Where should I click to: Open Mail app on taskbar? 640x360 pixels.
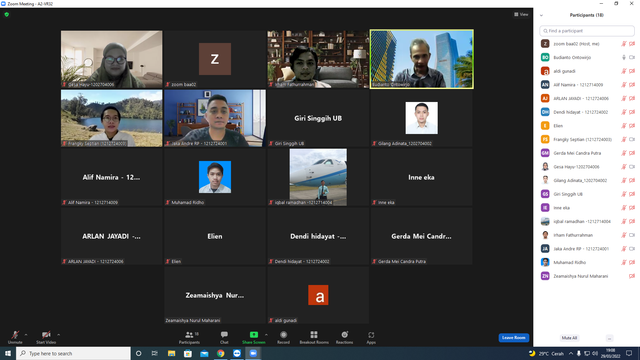coord(204,353)
